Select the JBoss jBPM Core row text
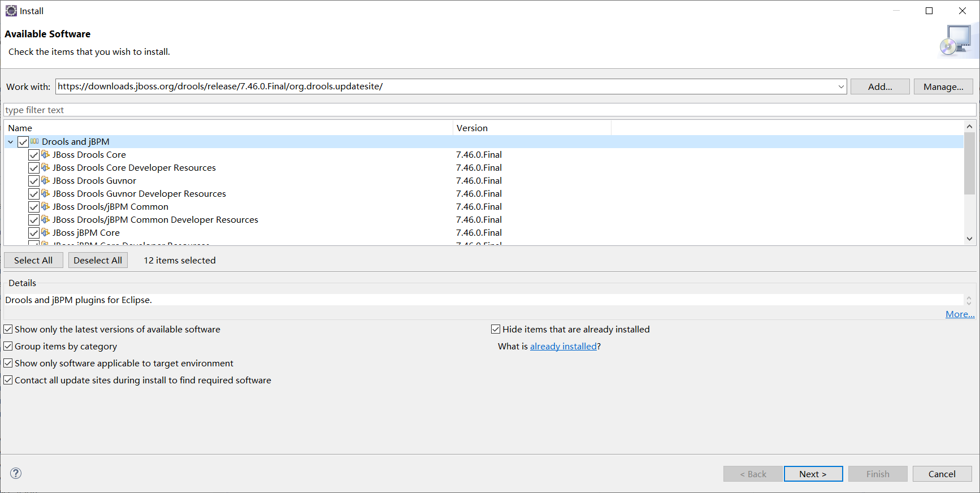Image resolution: width=980 pixels, height=493 pixels. coord(86,232)
